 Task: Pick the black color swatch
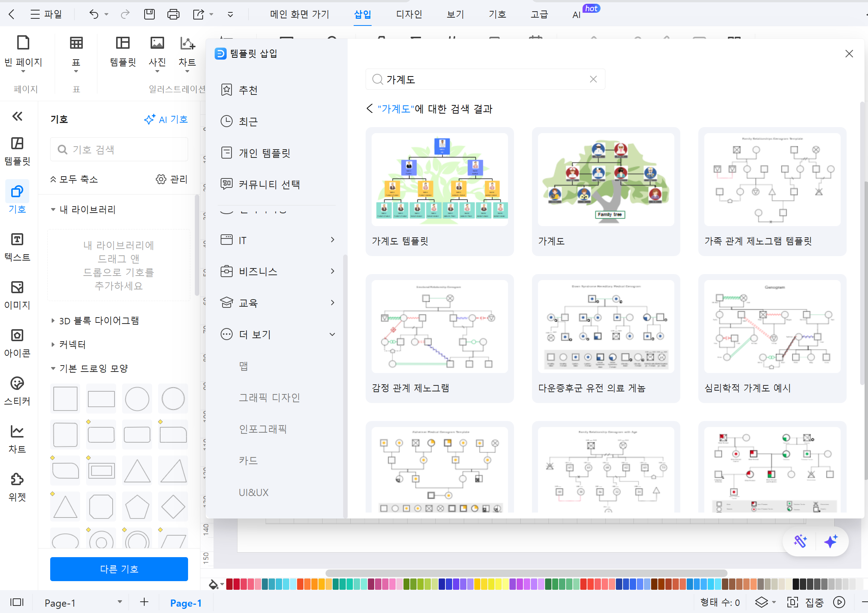pos(796,585)
